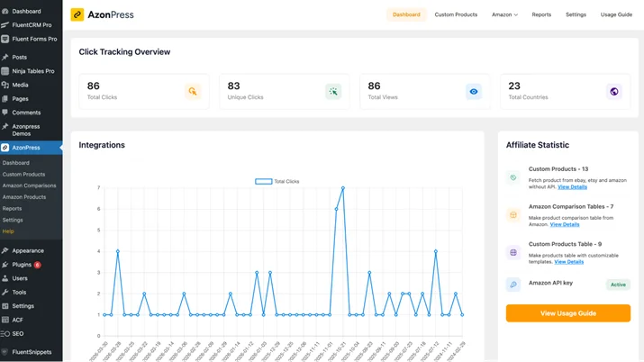Open Settings in top navigation
The image size is (644, 362).
tap(576, 14)
